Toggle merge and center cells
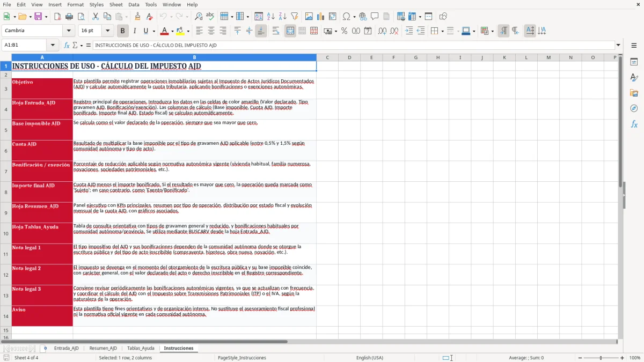The height and width of the screenshot is (362, 644). click(x=290, y=31)
